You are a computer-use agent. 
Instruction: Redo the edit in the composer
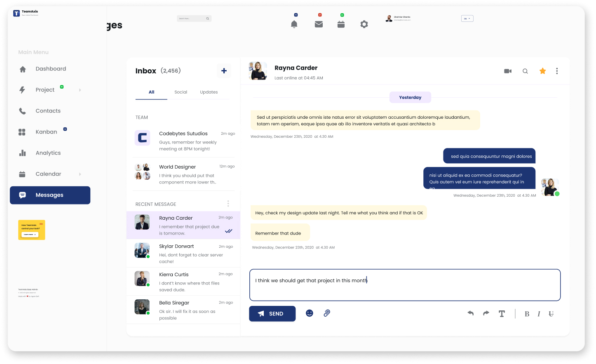[486, 313]
